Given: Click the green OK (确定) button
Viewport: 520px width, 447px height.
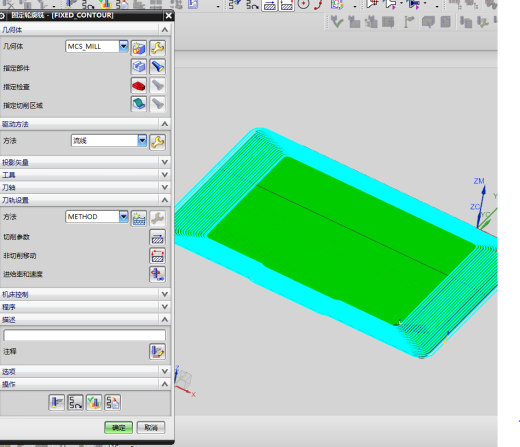Looking at the screenshot, I should pyautogui.click(x=118, y=428).
